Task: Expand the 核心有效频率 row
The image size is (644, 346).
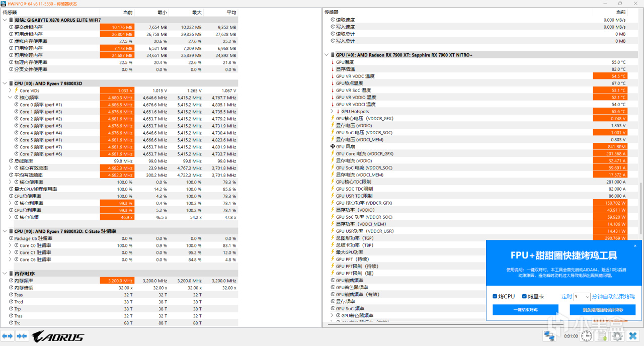Action: 10,168
